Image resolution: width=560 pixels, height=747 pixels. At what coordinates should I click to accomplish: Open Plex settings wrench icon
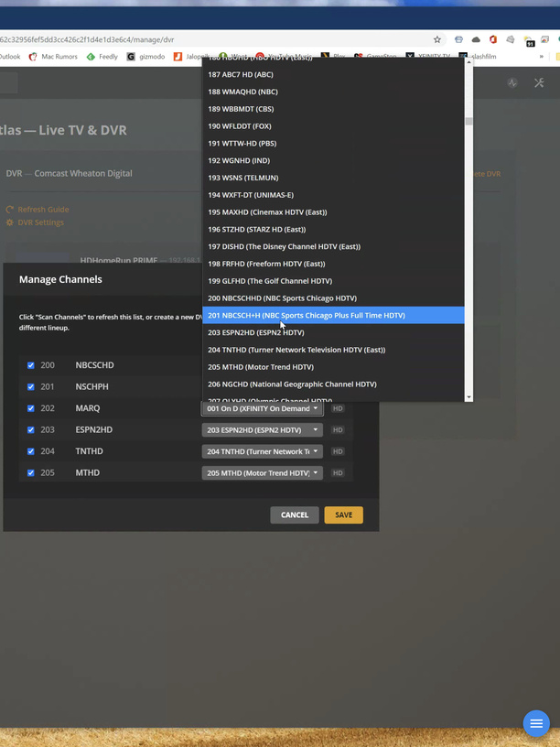point(539,83)
